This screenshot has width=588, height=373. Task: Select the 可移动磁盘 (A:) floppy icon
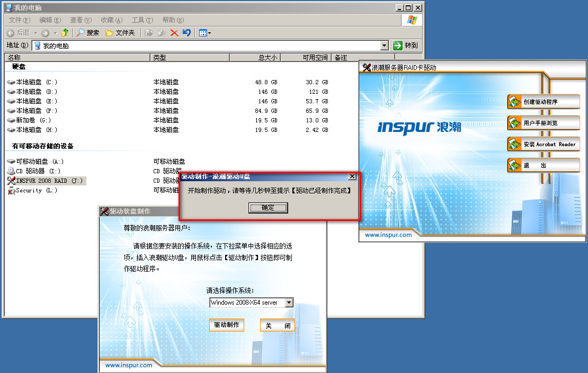click(x=11, y=162)
